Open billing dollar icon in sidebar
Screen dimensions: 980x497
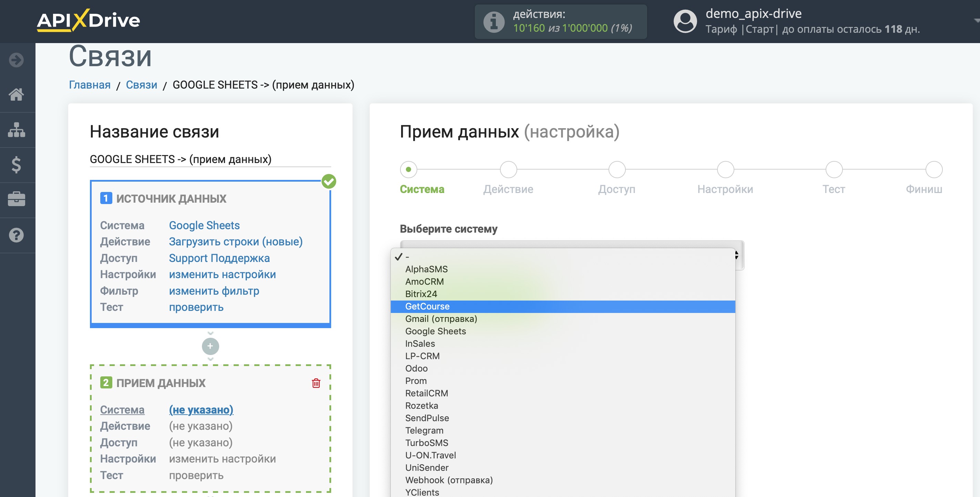[16, 165]
